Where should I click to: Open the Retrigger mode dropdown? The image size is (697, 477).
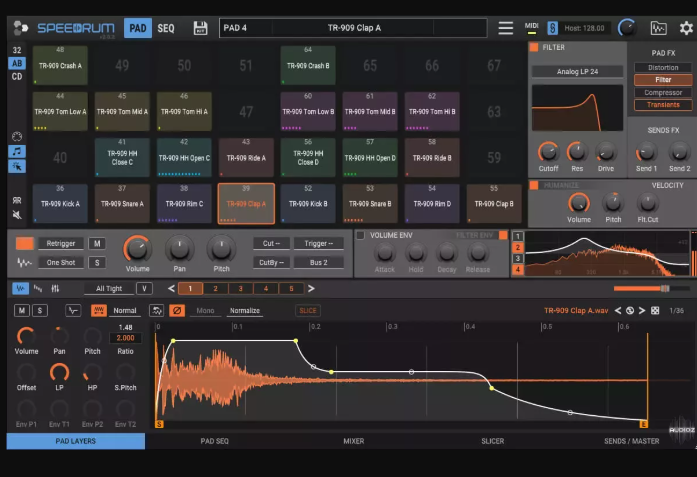60,243
